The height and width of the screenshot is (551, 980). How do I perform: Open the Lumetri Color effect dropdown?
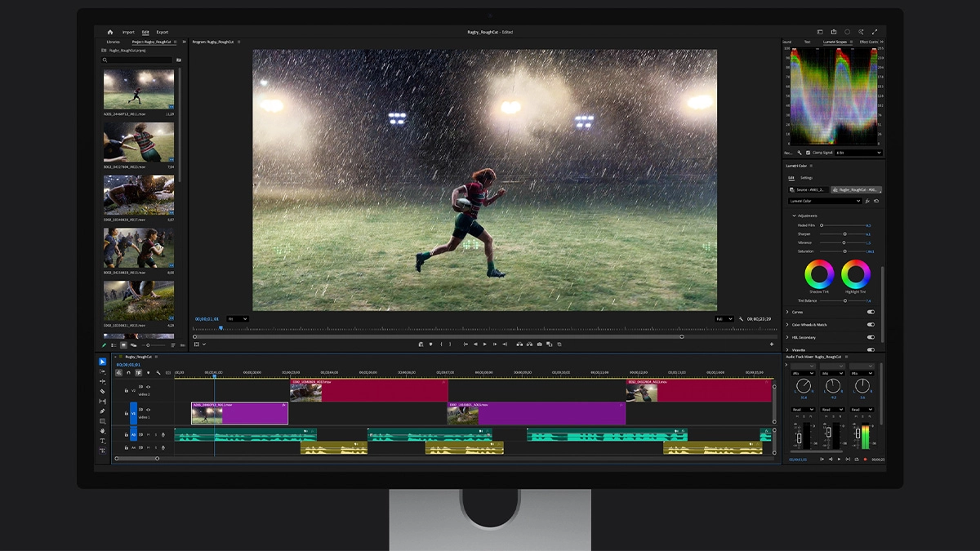pyautogui.click(x=825, y=201)
